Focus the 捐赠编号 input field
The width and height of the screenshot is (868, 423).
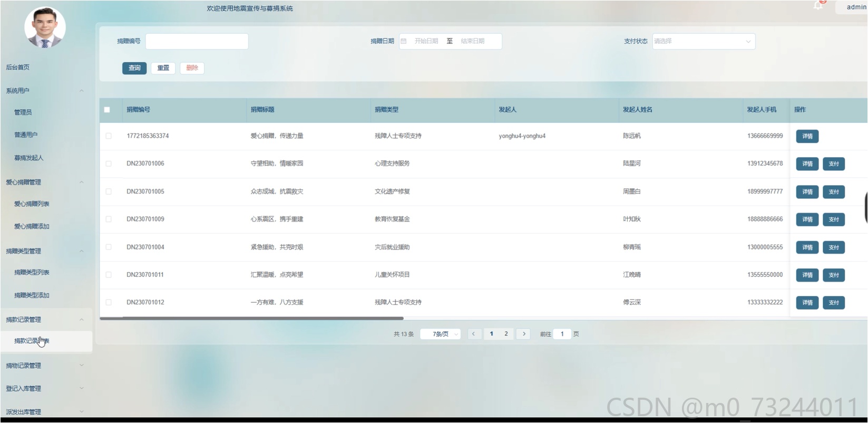coord(197,41)
